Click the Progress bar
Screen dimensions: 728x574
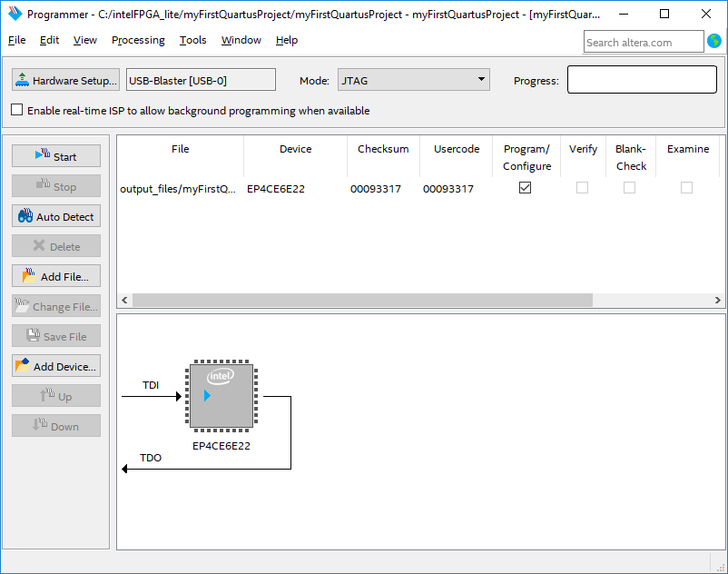click(642, 79)
